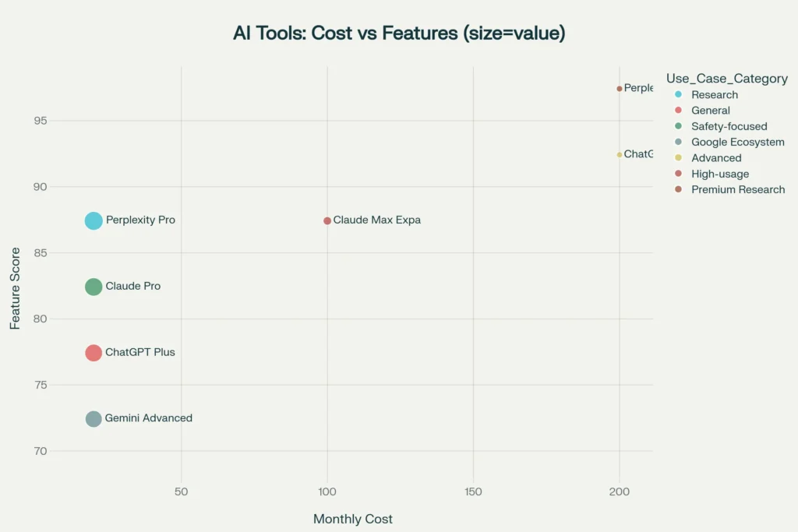Viewport: 798px width, 532px height.
Task: Click the y-axis tick label 90
Action: point(41,187)
